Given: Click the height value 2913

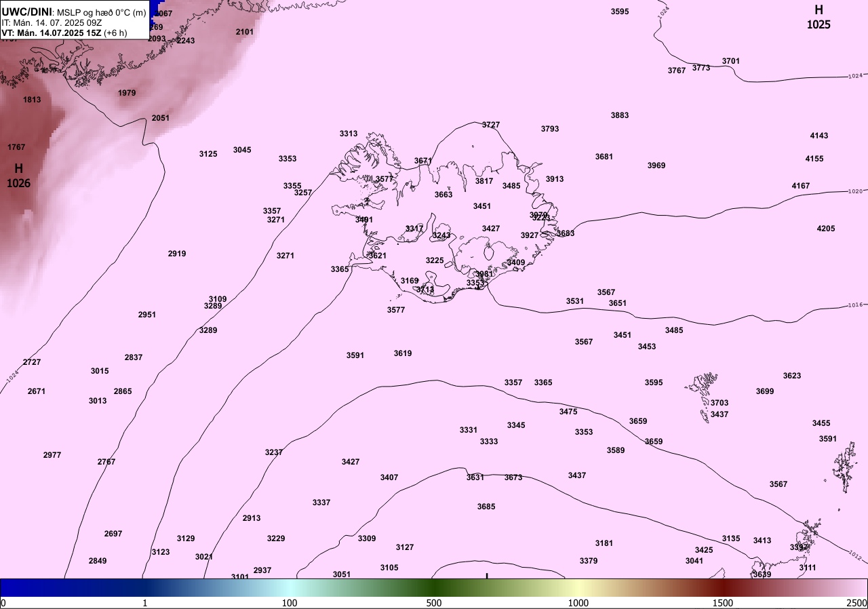Looking at the screenshot, I should 252,518.
